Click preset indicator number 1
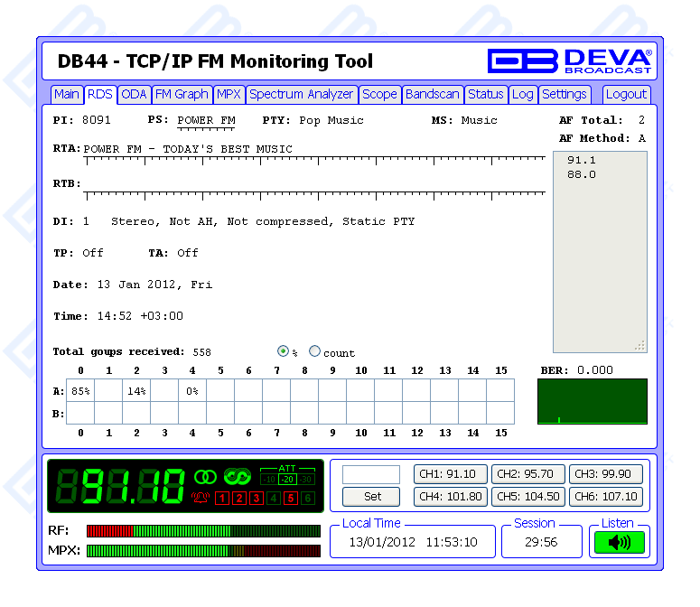Image resolution: width=700 pixels, height=607 pixels. point(222,498)
